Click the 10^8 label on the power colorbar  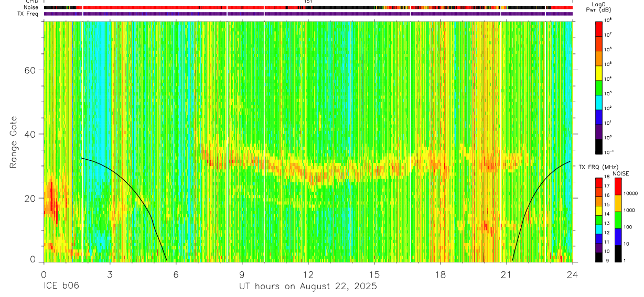608,20
